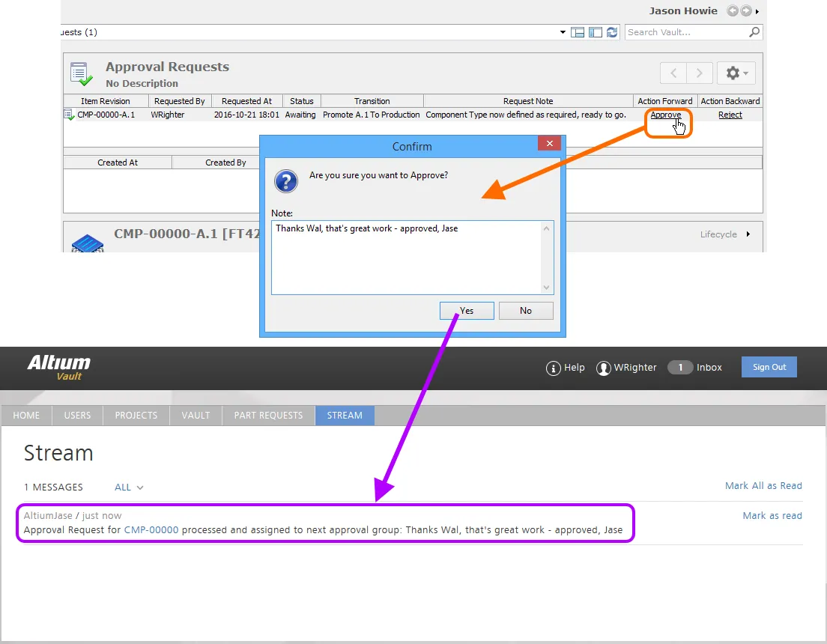Screen dimensions: 827x644
Task: Click the refresh icon near Search Vault
Action: (x=612, y=32)
